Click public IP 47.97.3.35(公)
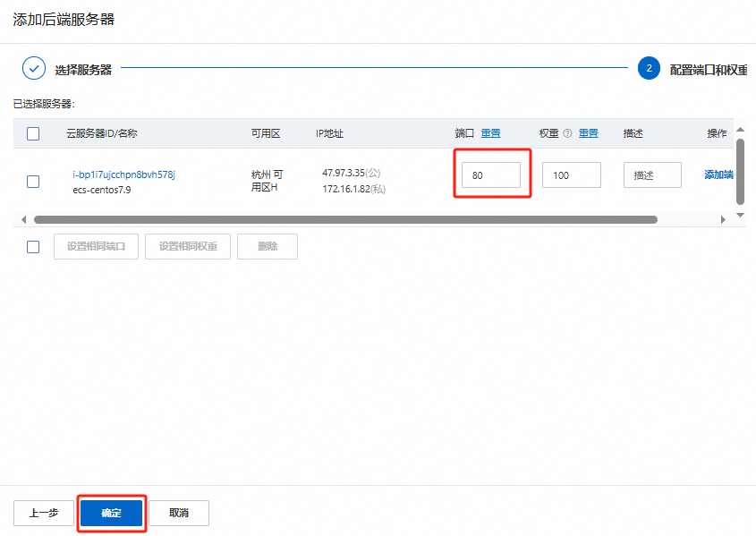This screenshot has width=756, height=536. point(351,173)
